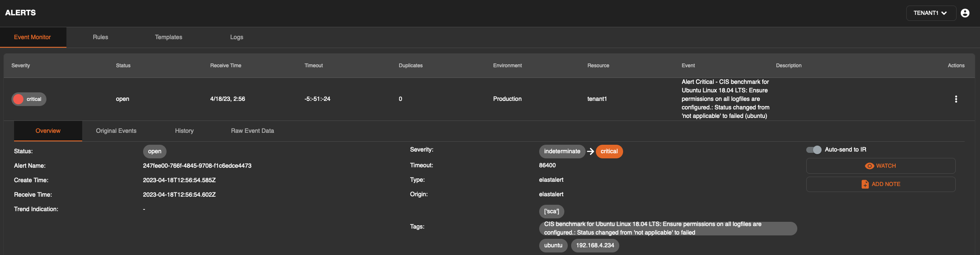Open the three-dot actions menu for alert
The image size is (980, 255).
coord(956,99)
